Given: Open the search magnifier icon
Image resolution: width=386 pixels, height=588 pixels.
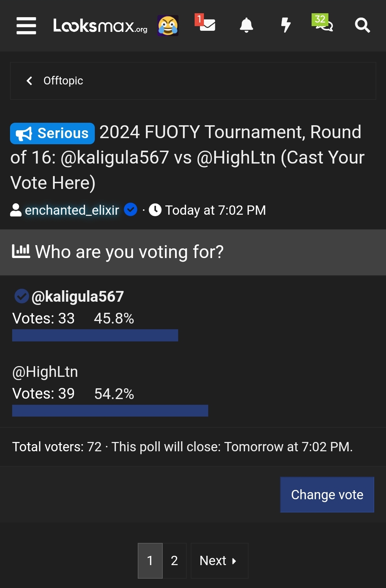Looking at the screenshot, I should 362,25.
